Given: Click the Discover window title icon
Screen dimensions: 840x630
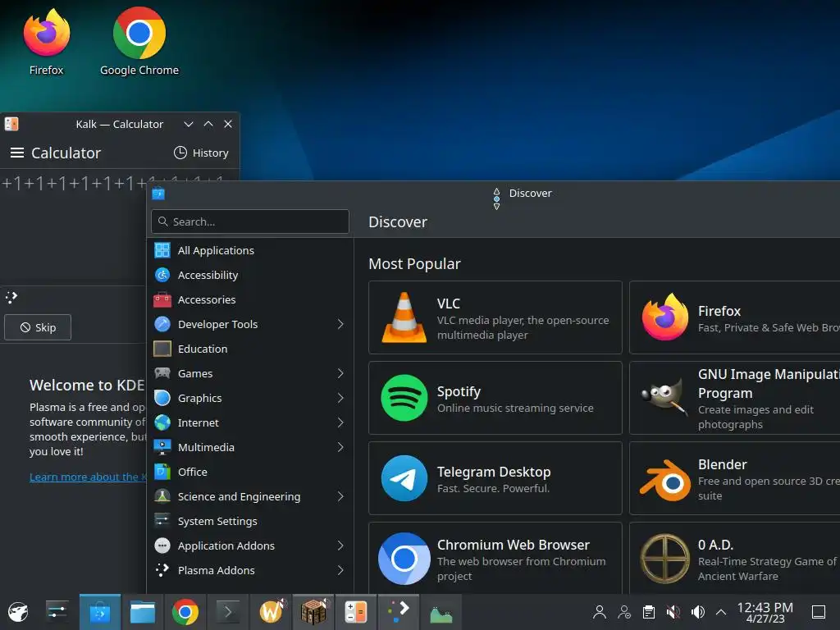Looking at the screenshot, I should (158, 194).
